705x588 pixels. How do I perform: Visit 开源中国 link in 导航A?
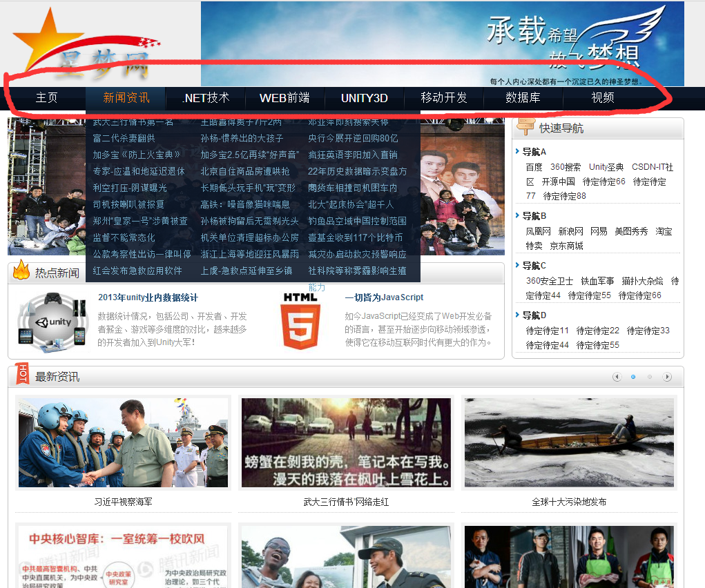559,182
